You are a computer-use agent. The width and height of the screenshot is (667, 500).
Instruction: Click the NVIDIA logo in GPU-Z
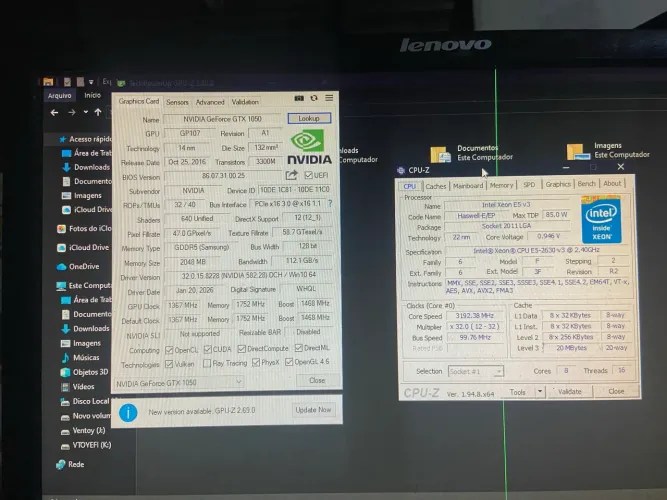pyautogui.click(x=309, y=148)
